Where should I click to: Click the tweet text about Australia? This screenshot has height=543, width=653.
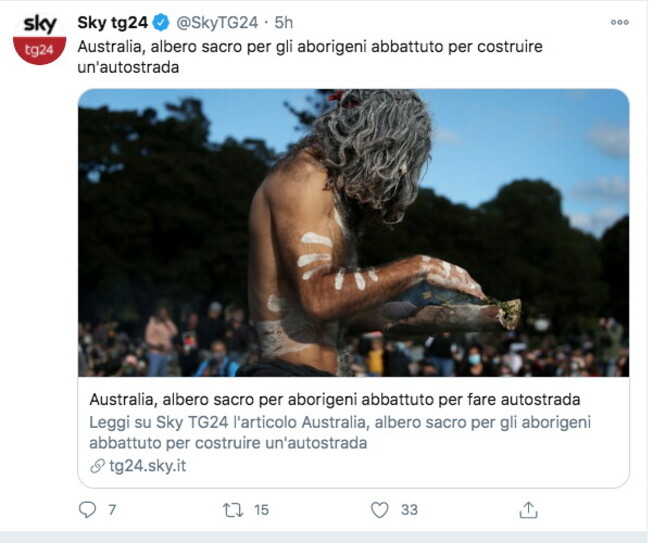(x=310, y=57)
